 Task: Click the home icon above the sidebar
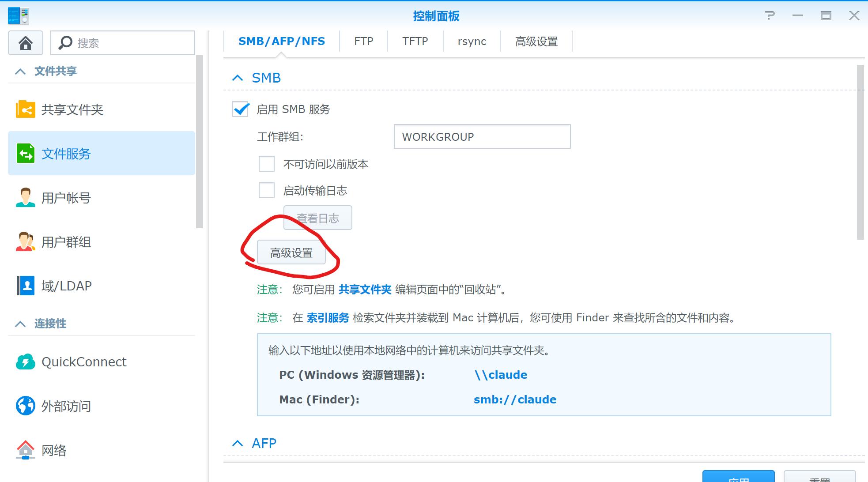[25, 43]
